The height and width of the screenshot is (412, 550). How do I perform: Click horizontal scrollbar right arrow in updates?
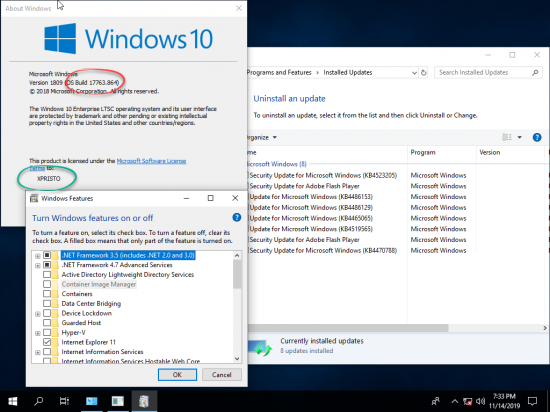(545, 328)
